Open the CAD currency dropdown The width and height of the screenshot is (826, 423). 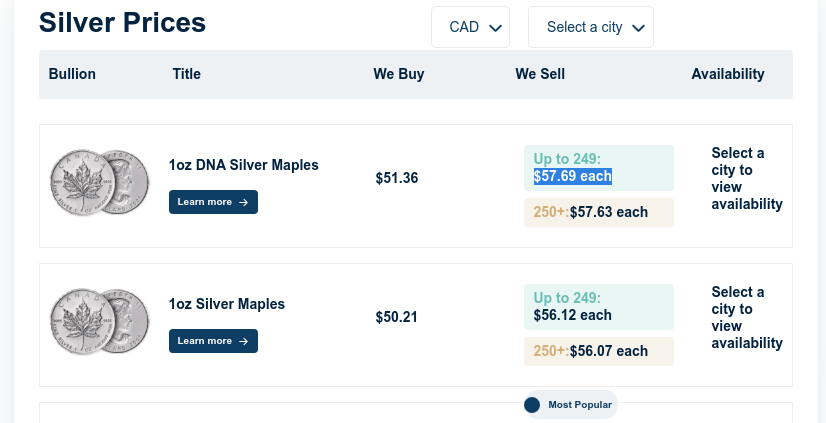tap(470, 27)
